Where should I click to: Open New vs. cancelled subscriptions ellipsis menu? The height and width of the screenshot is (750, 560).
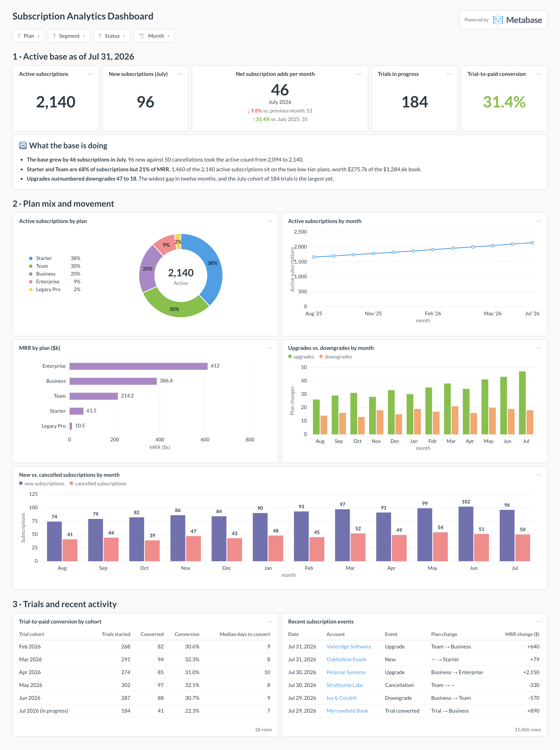539,475
